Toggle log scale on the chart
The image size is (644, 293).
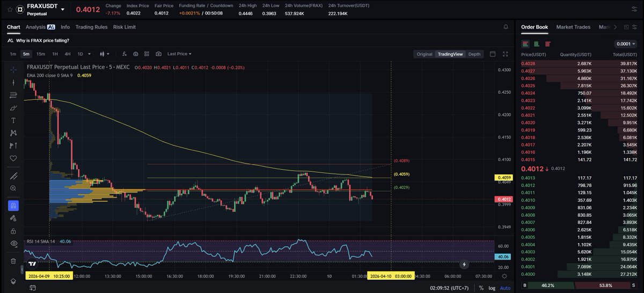(492, 288)
